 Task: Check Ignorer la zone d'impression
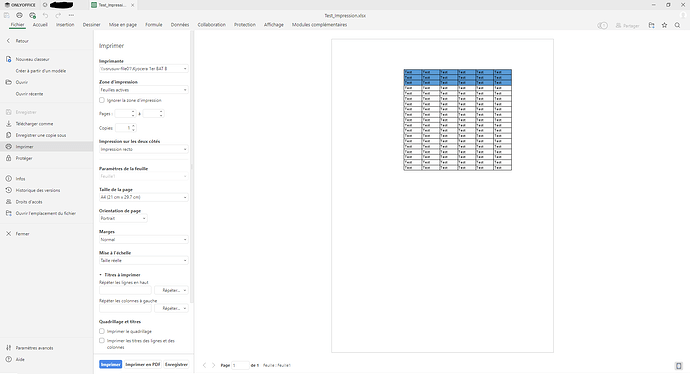click(102, 100)
